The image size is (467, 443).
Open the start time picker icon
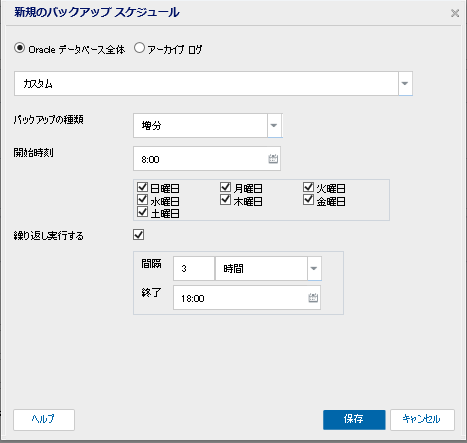273,159
